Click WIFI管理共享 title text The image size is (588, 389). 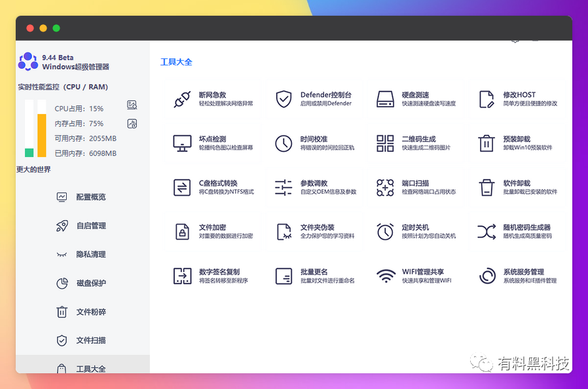[422, 272]
